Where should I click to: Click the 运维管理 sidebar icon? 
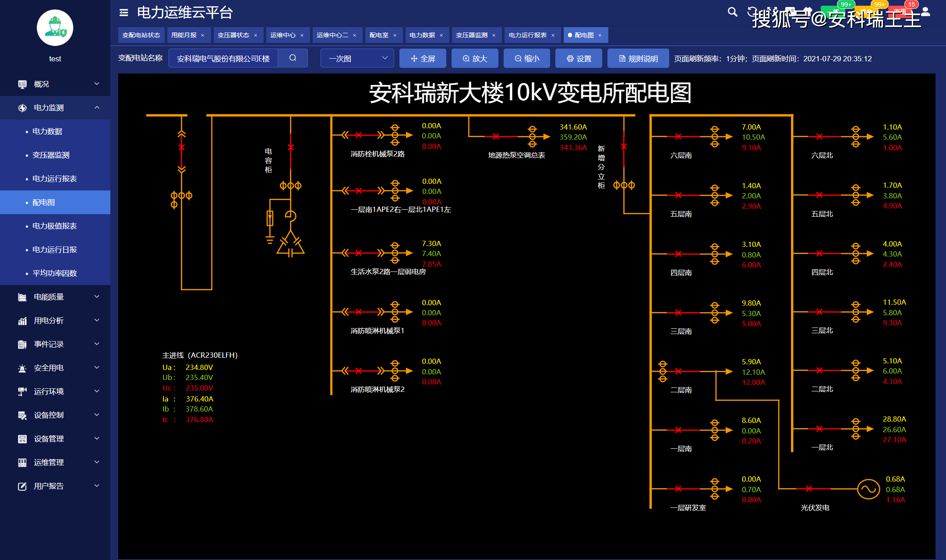pyautogui.click(x=22, y=462)
